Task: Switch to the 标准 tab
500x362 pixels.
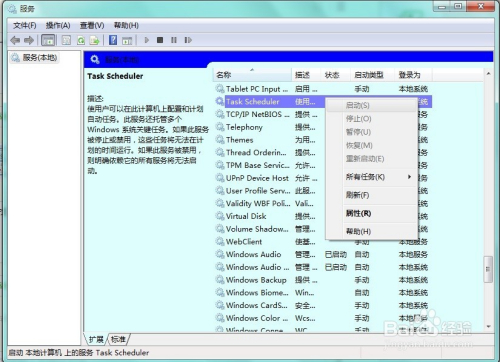Action: 118,339
